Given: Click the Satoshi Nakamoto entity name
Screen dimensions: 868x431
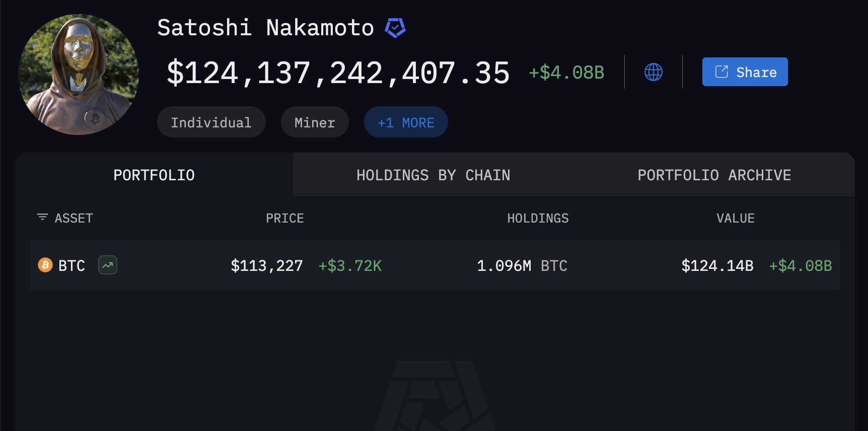Looking at the screenshot, I should 265,28.
